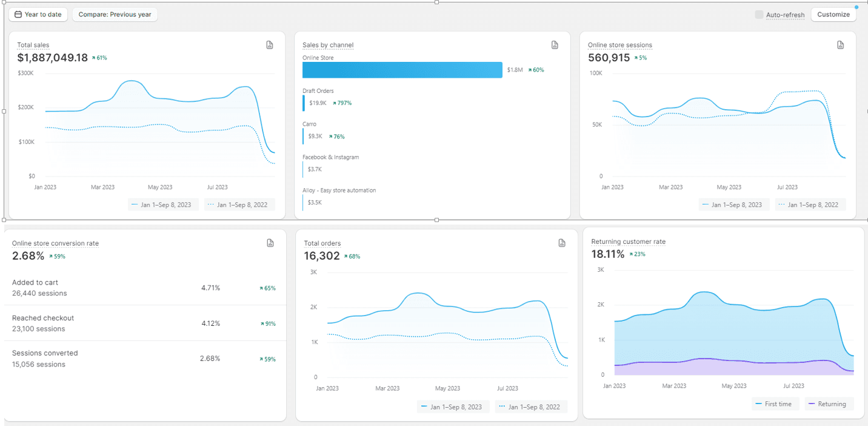
Task: Toggle Jan 1–Sep 8, 2023 legend in Total orders
Action: [452, 407]
